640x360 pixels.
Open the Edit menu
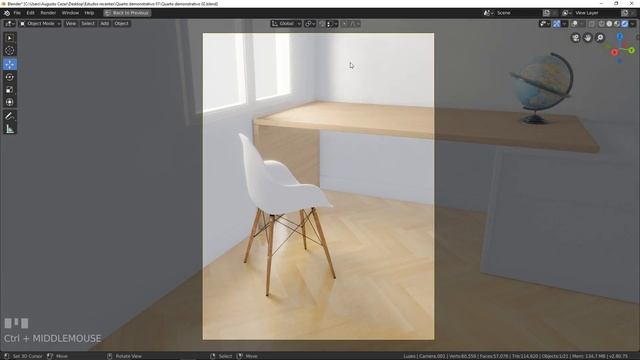click(x=31, y=13)
